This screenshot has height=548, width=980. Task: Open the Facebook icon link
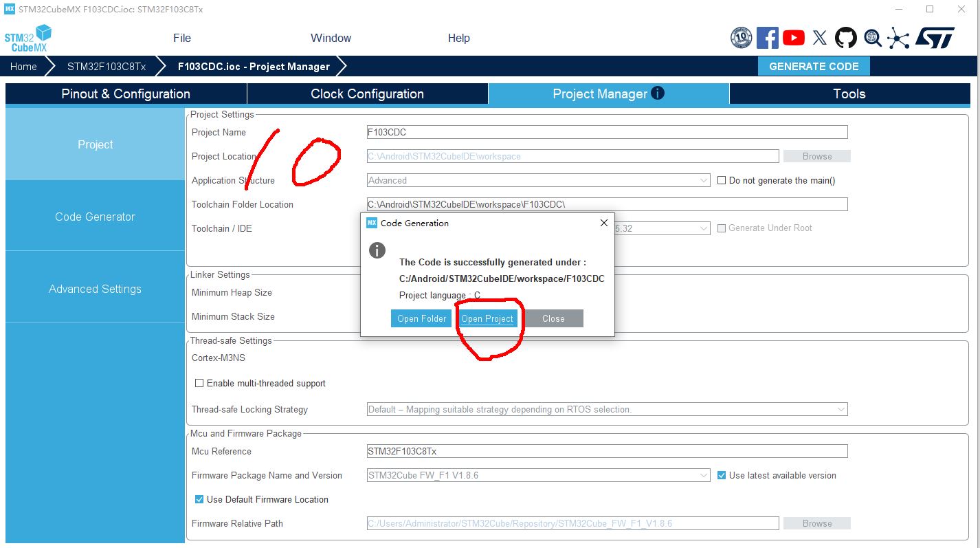[767, 38]
